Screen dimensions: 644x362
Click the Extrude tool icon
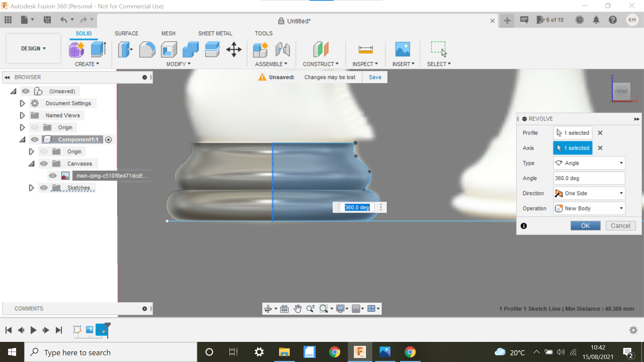click(x=99, y=49)
